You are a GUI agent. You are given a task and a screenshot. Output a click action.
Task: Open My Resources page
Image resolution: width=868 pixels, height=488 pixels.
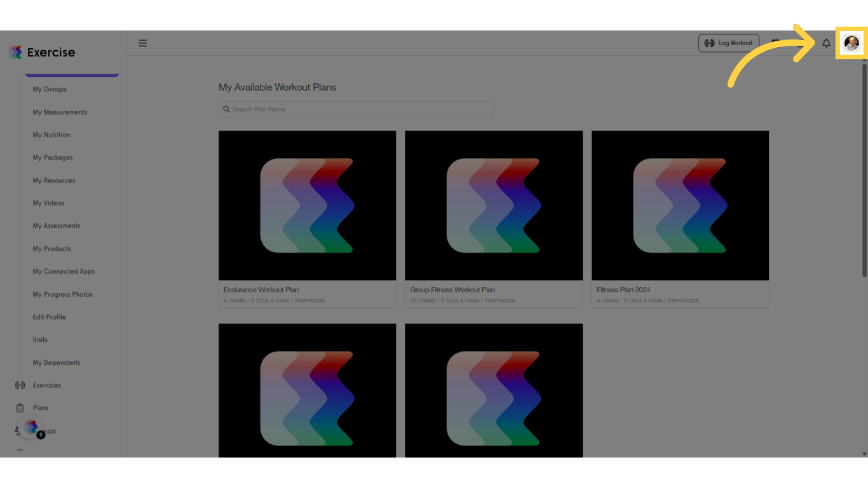pos(54,180)
